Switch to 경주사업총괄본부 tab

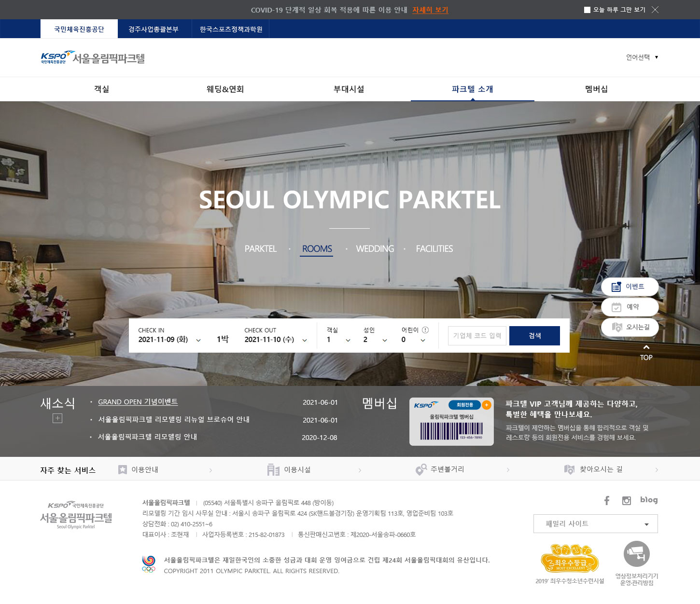click(154, 29)
